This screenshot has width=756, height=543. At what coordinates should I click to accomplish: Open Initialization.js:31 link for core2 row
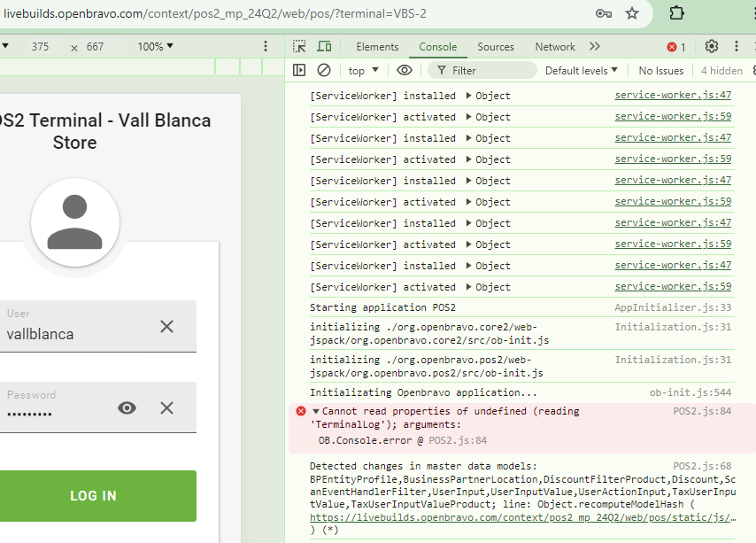[673, 327]
